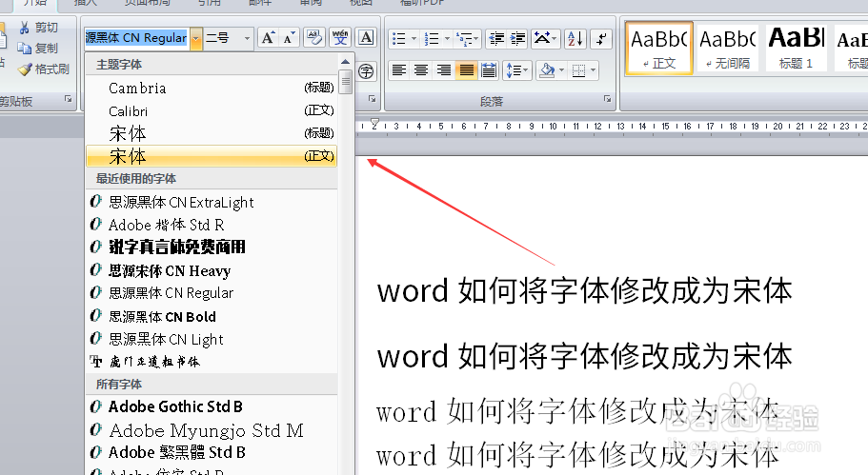Click the ruler indent marker

[374, 124]
